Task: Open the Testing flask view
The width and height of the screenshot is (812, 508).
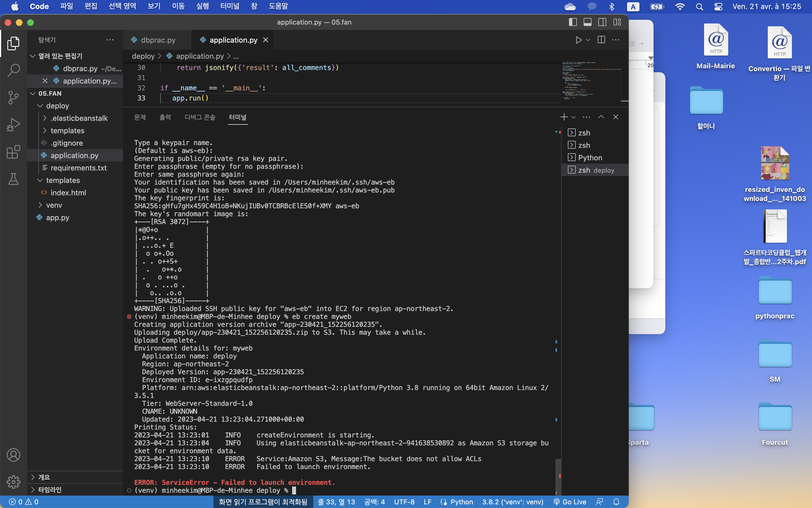Action: tap(14, 179)
